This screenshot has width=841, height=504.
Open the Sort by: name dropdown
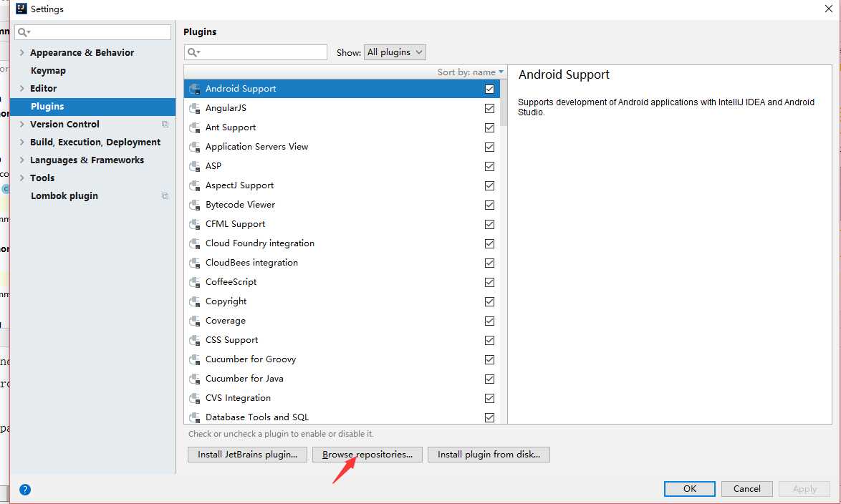click(471, 72)
